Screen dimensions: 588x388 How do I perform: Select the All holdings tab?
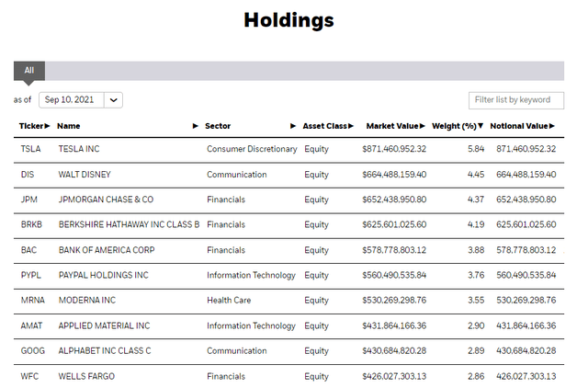pos(29,71)
